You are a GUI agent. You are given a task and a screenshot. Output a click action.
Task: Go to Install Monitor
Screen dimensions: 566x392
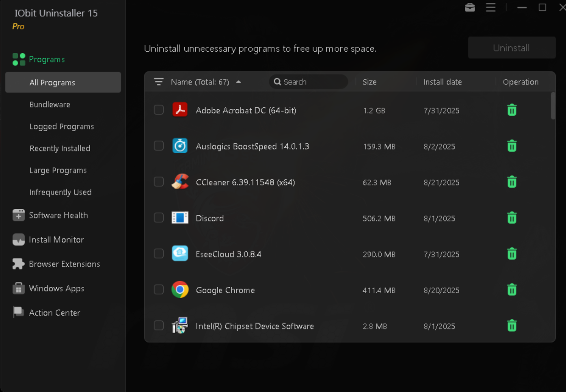[56, 240]
